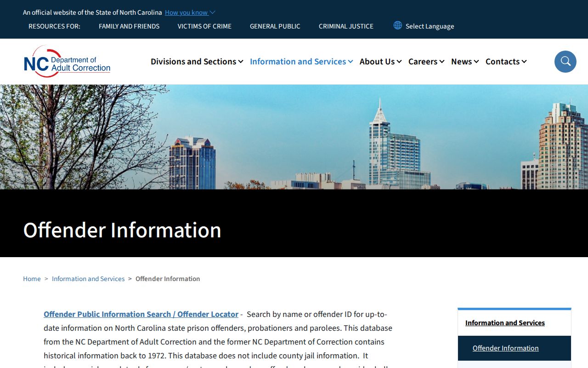The image size is (588, 368).
Task: Click 'An official website of the State' text
Action: (x=92, y=12)
